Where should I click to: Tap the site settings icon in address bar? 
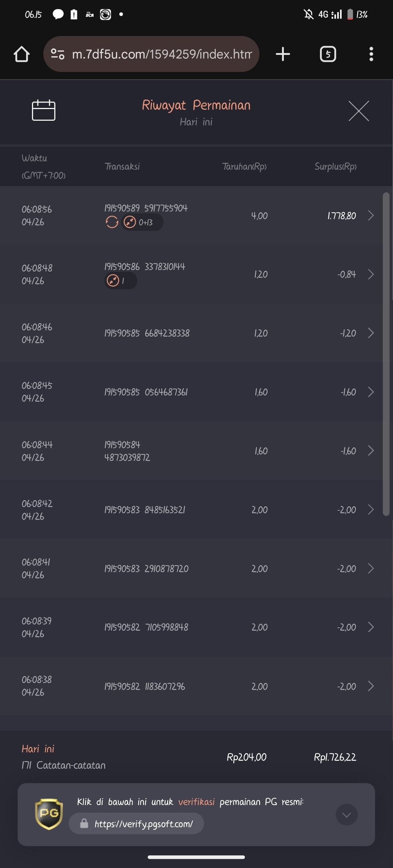(57, 54)
